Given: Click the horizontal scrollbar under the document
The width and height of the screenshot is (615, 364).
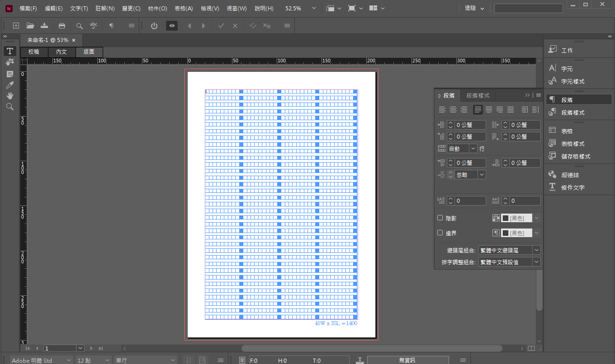Looking at the screenshot, I should pyautogui.click(x=372, y=348).
